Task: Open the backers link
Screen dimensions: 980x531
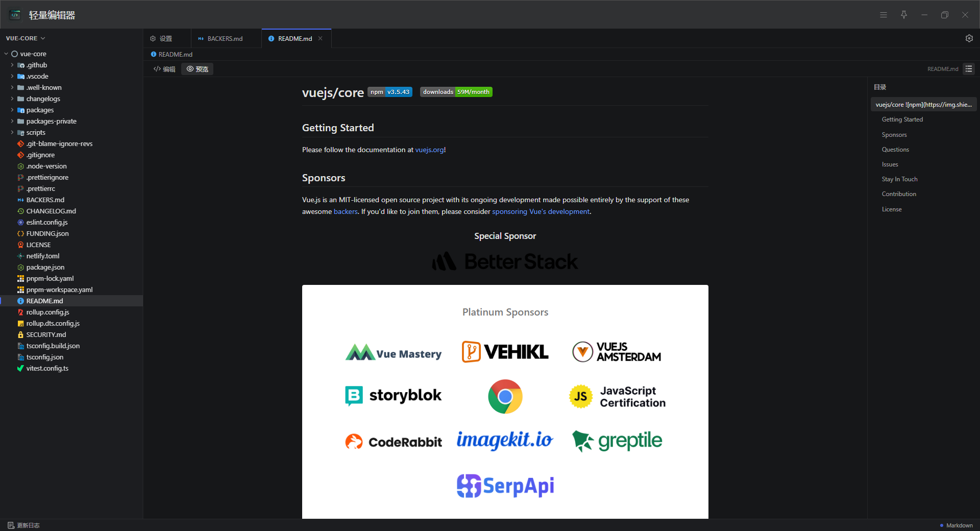Action: click(346, 211)
